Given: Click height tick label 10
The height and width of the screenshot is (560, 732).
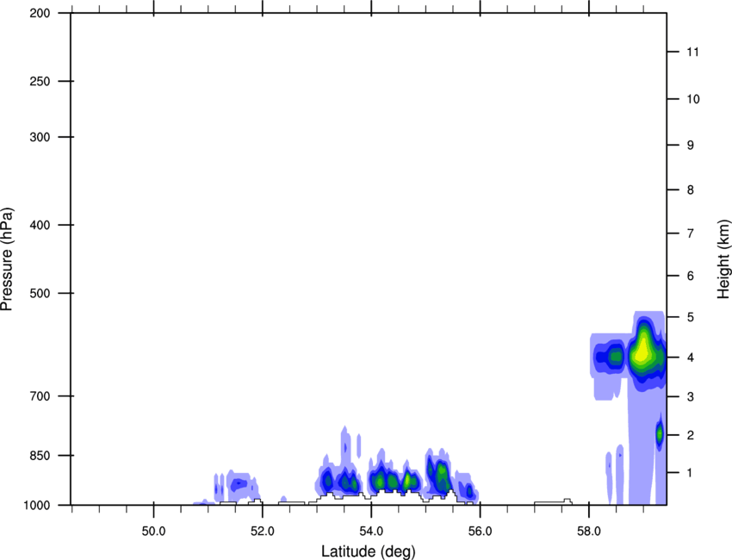Looking at the screenshot, I should pos(692,99).
